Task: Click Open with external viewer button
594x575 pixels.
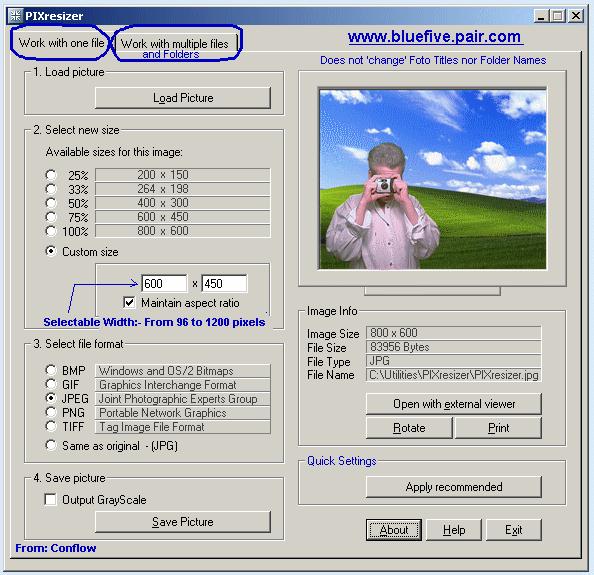Action: 454,404
